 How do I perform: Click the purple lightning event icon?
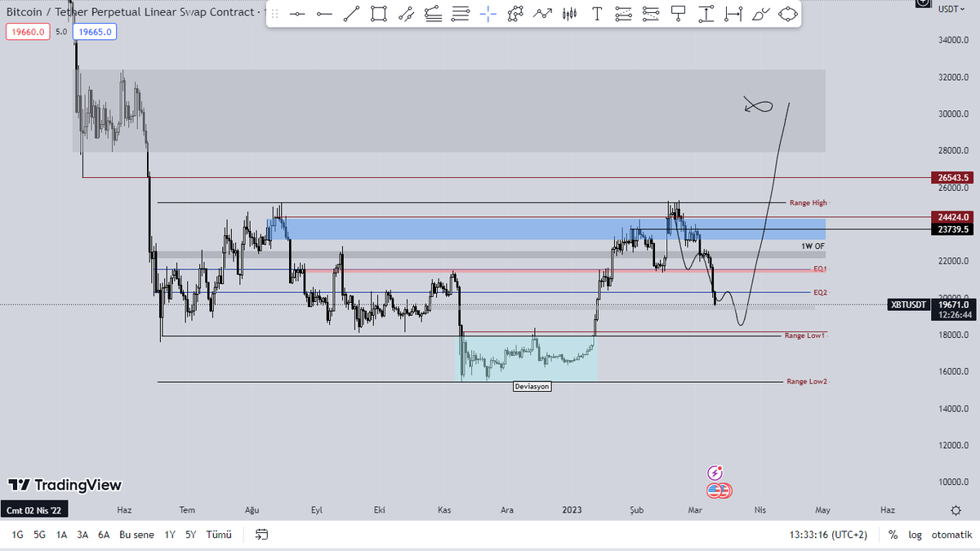pyautogui.click(x=715, y=473)
